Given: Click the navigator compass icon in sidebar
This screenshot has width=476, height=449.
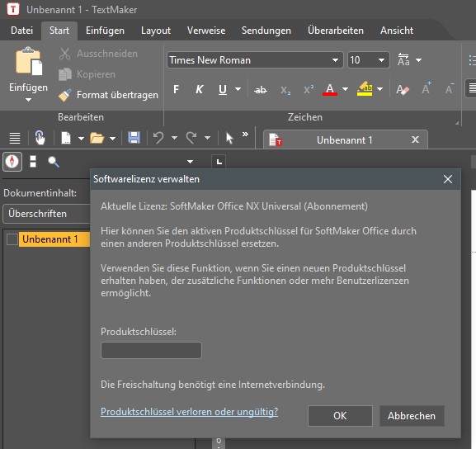Looking at the screenshot, I should 12,161.
